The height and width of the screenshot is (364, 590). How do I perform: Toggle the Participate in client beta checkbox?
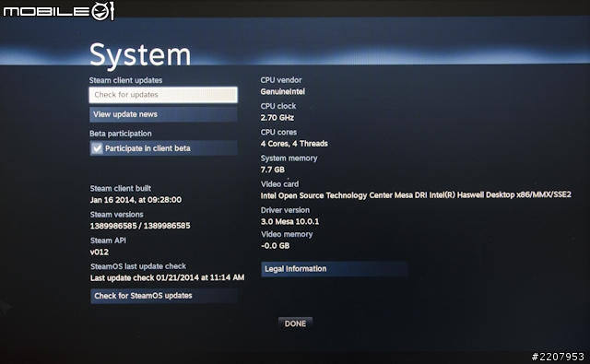point(97,148)
